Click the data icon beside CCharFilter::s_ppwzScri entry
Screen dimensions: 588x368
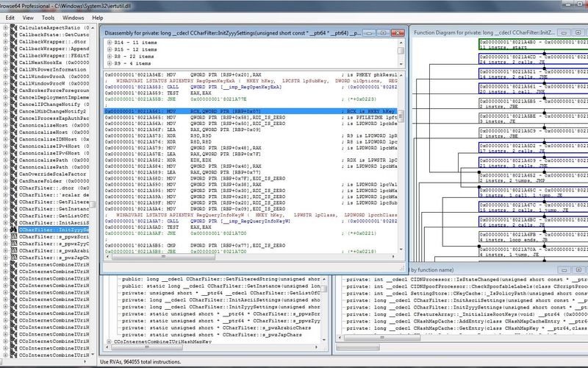coord(12,238)
